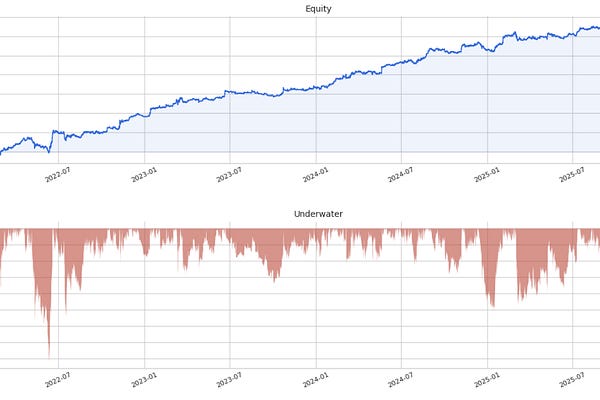Click the drawdown trough near late 2023
This screenshot has height=400, width=600.
274,278
